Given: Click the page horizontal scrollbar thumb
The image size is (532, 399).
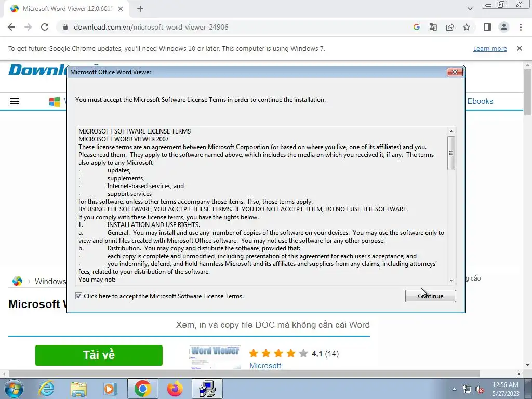Looking at the screenshot, I should 244,374.
